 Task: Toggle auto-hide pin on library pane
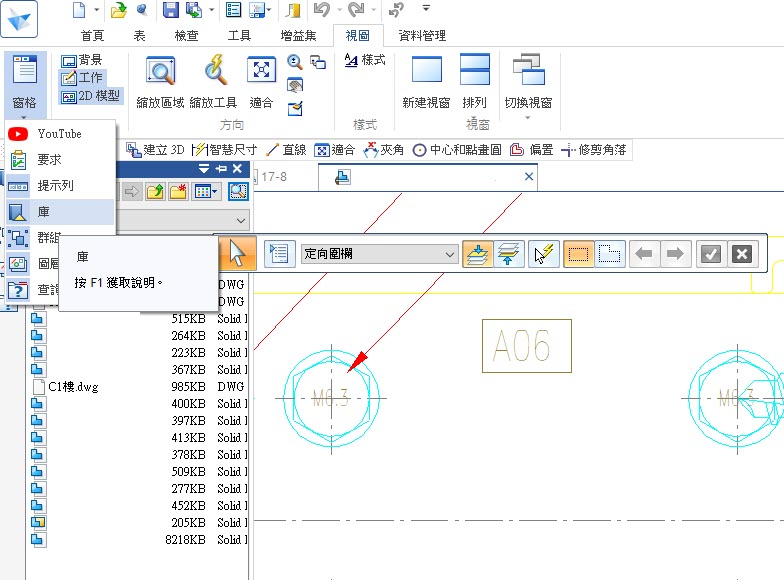pos(221,168)
